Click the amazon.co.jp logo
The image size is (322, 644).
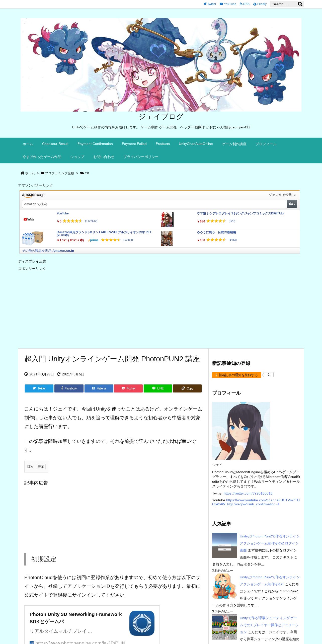[x=33, y=195]
